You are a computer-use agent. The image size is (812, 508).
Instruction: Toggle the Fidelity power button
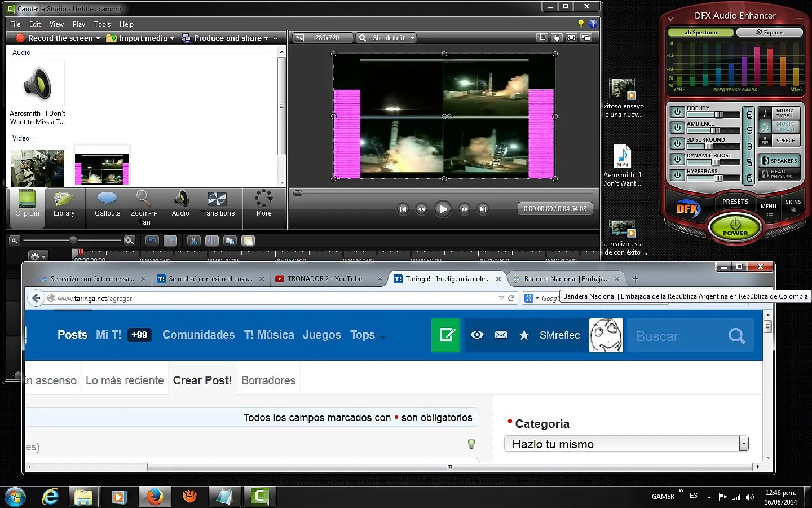tap(677, 112)
